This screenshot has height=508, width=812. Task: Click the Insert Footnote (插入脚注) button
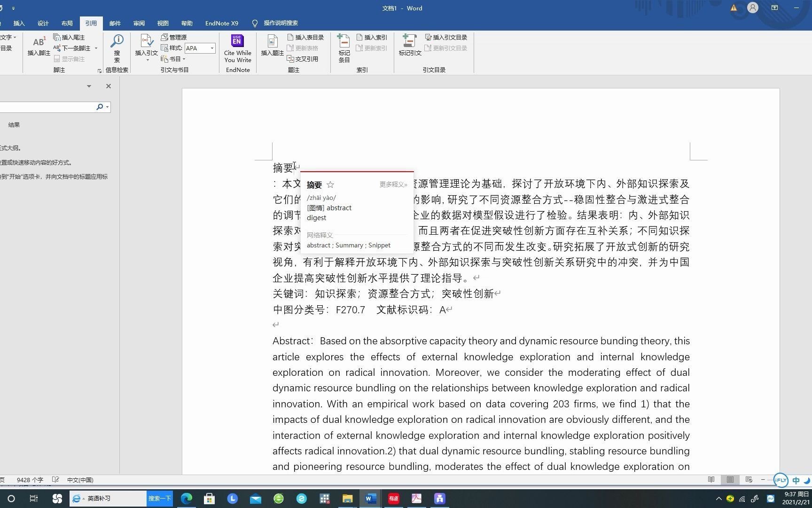tap(39, 46)
